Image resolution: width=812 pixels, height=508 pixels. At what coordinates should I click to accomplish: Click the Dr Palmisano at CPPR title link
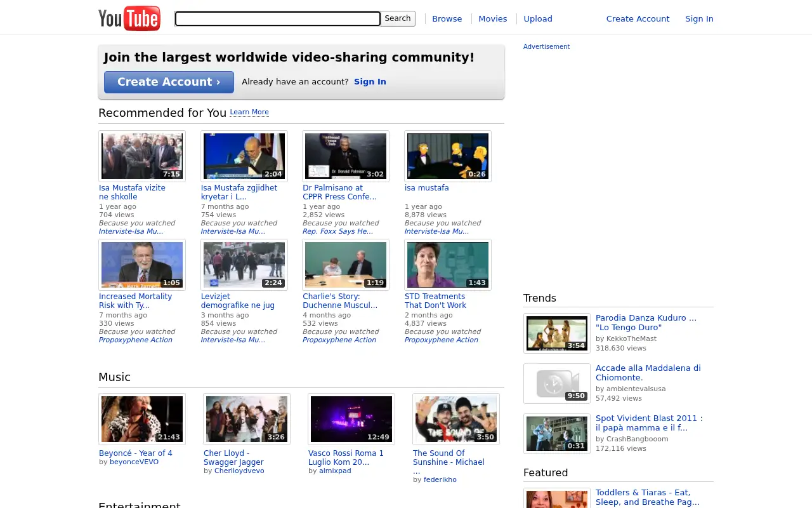(339, 192)
